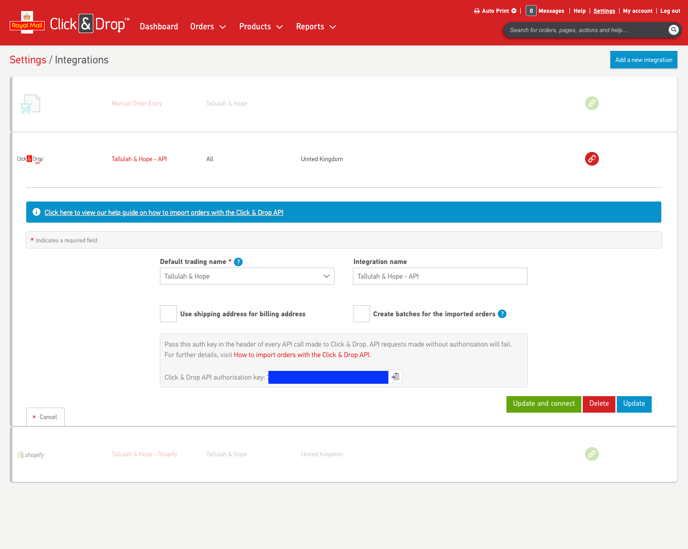The height and width of the screenshot is (549, 688).
Task: Open the Default trading name dropdown
Action: (x=247, y=276)
